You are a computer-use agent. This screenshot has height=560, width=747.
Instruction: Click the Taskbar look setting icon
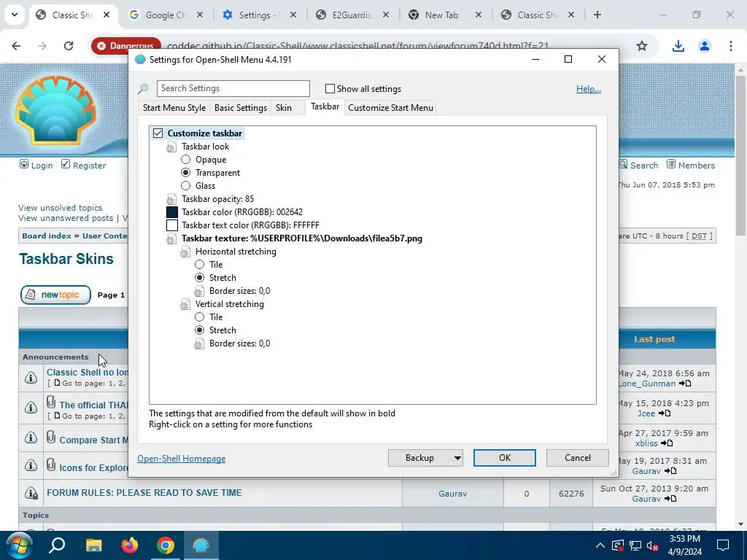click(171, 147)
